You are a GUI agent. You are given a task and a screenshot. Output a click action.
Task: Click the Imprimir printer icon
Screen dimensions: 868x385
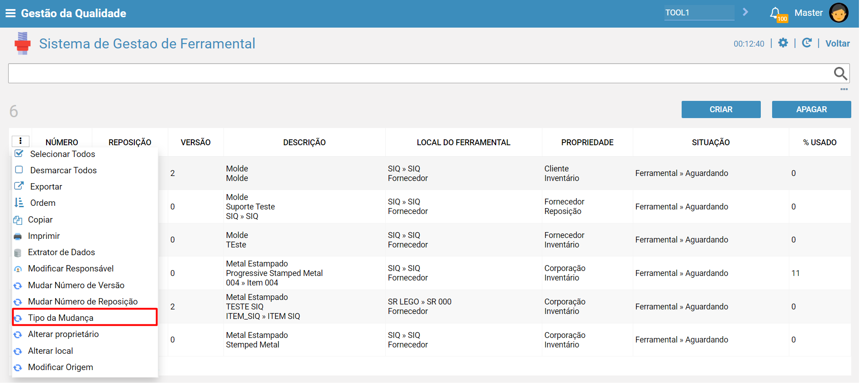[18, 236]
